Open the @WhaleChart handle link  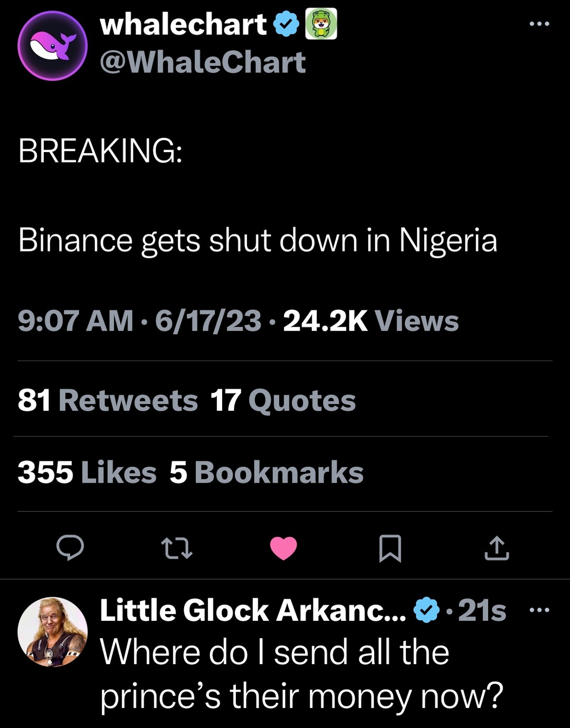pyautogui.click(x=203, y=62)
